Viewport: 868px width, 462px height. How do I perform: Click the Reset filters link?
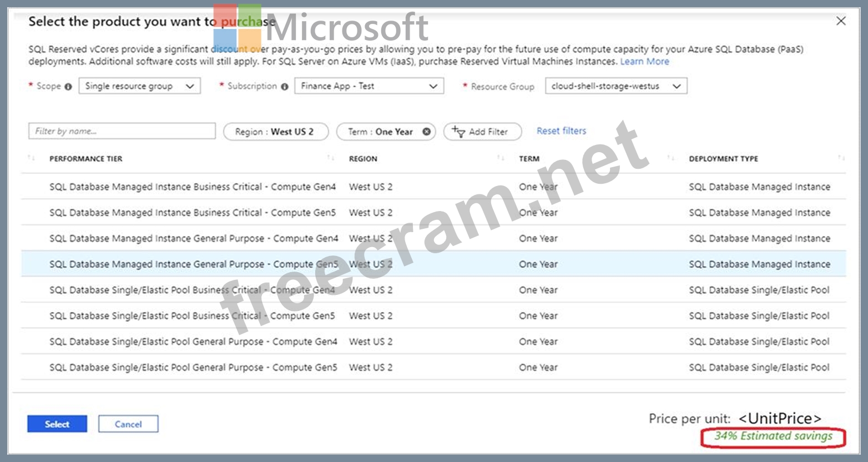point(561,131)
